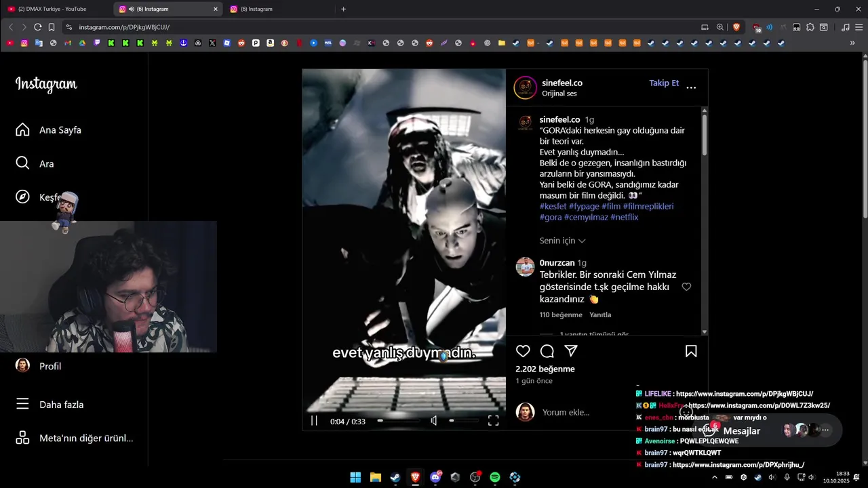The width and height of the screenshot is (868, 488).
Task: Click the comments panel scrollbar
Action: (705, 136)
